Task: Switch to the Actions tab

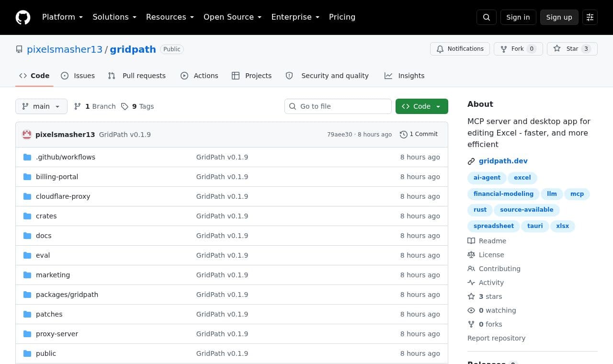Action: tap(199, 76)
